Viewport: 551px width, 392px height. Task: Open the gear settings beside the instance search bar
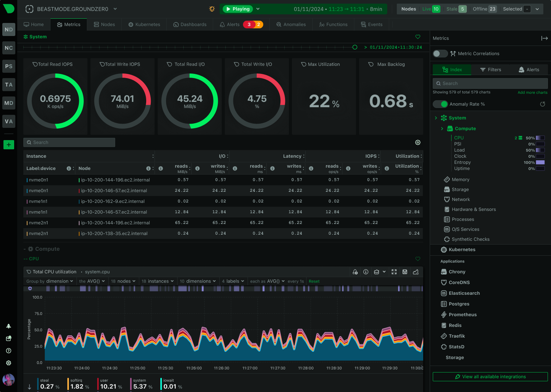(x=417, y=142)
